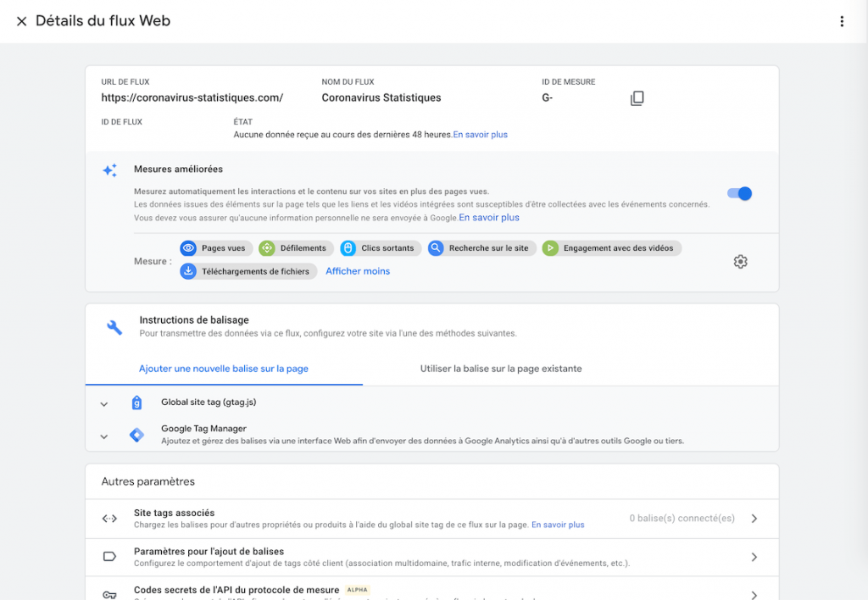This screenshot has width=868, height=600.
Task: Click the Défilements scroll icon
Action: [x=267, y=248]
